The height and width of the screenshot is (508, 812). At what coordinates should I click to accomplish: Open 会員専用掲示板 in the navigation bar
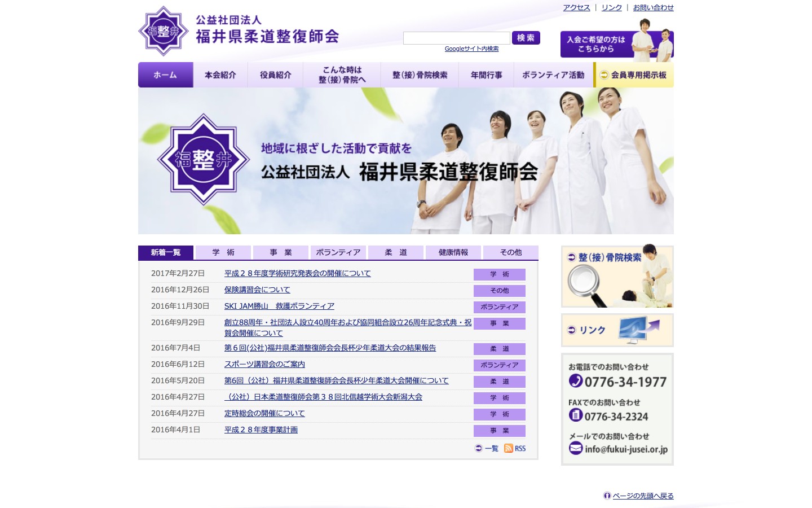634,75
